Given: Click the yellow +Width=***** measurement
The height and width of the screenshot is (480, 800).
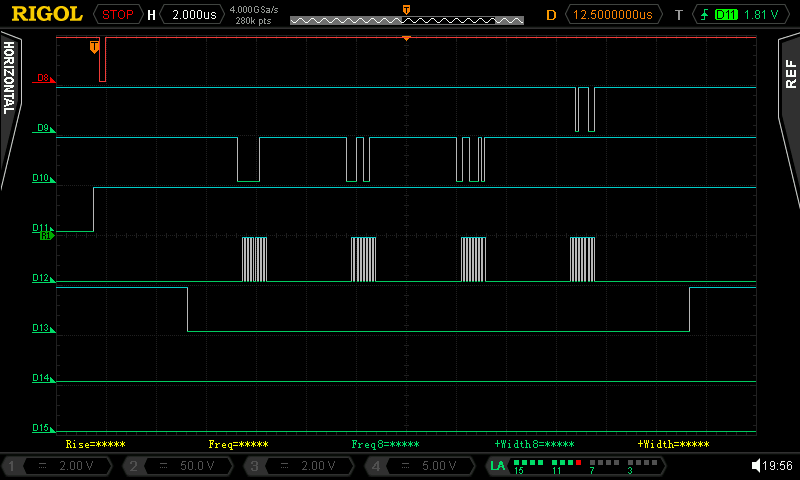Looking at the screenshot, I should click(673, 444).
